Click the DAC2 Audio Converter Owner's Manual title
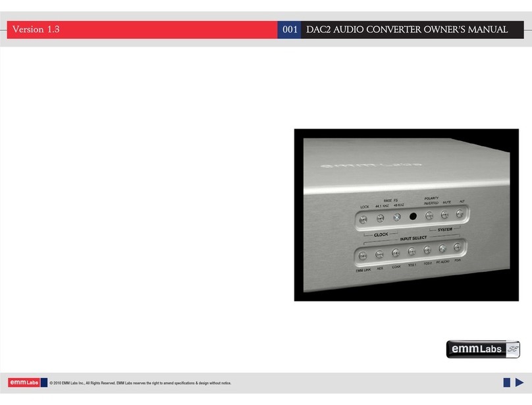This screenshot has height=405, width=532. point(407,30)
